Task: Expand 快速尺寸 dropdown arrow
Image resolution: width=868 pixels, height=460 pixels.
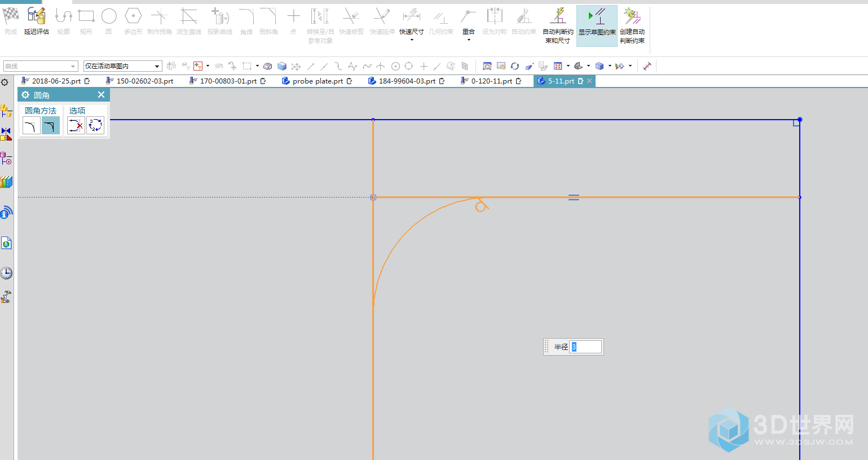Action: point(412,40)
